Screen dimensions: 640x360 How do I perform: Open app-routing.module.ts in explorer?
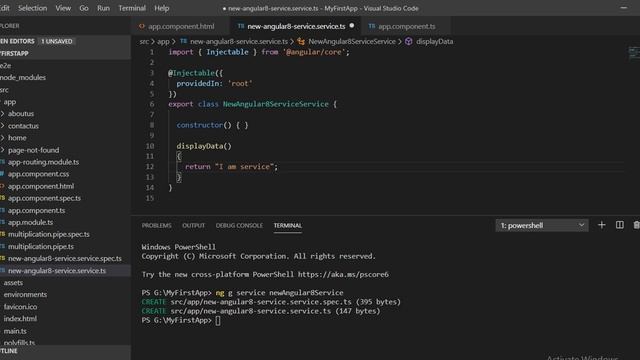click(43, 162)
